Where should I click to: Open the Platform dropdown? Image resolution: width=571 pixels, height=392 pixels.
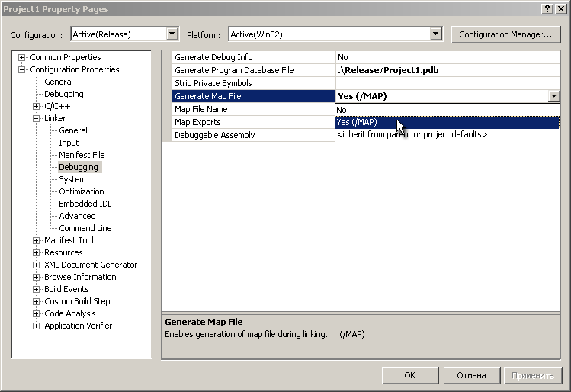435,34
